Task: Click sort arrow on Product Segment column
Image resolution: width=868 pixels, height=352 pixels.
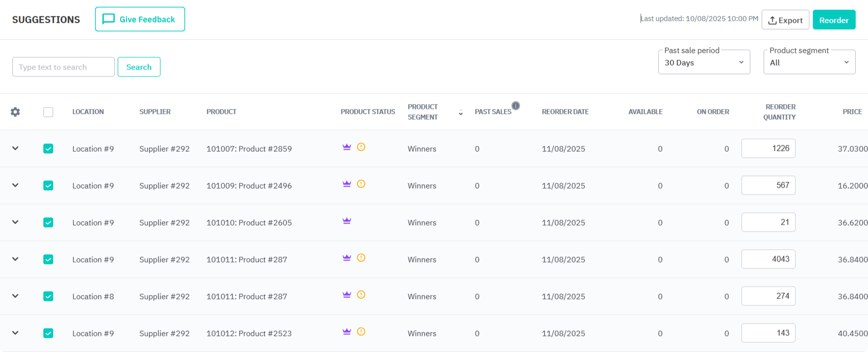Action: coord(460,113)
